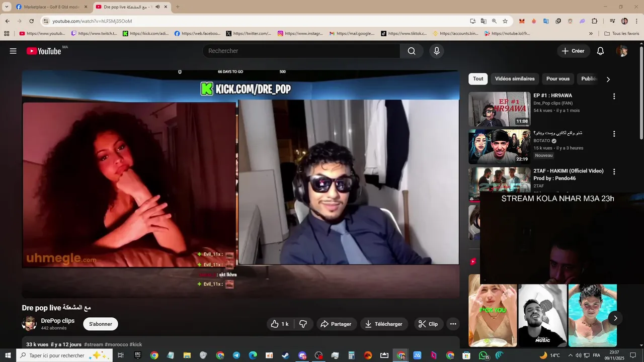This screenshot has width=644, height=362.
Task: Show next filter chips with right chevron
Action: coord(608,79)
